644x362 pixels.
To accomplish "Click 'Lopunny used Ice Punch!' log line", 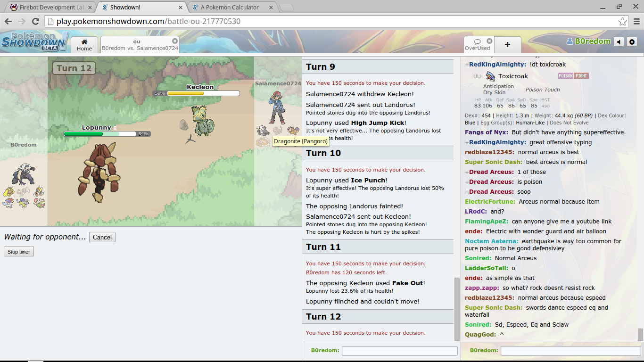I will pos(347,181).
